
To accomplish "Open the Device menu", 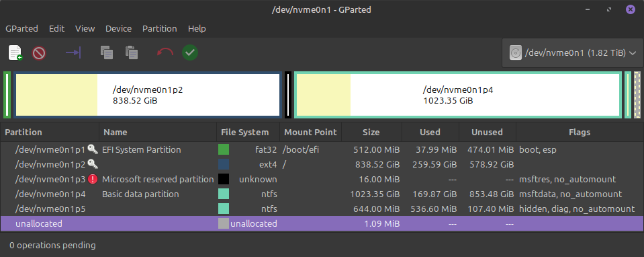I will click(118, 29).
